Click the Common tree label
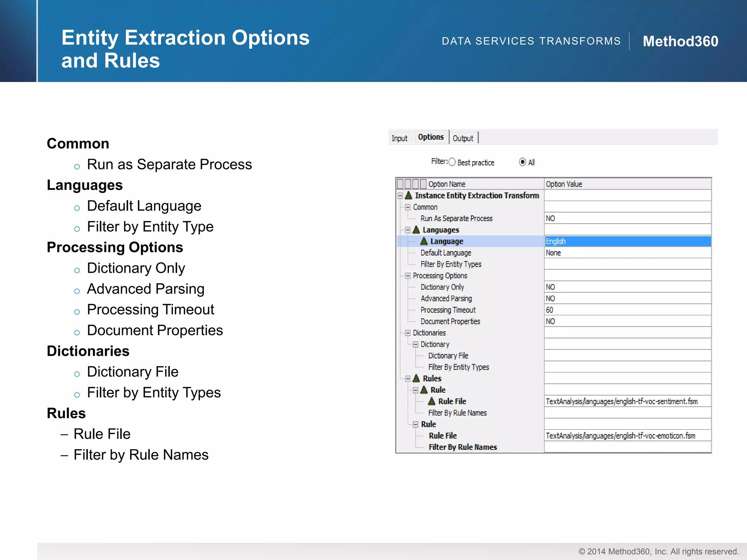This screenshot has width=747, height=560. click(425, 207)
